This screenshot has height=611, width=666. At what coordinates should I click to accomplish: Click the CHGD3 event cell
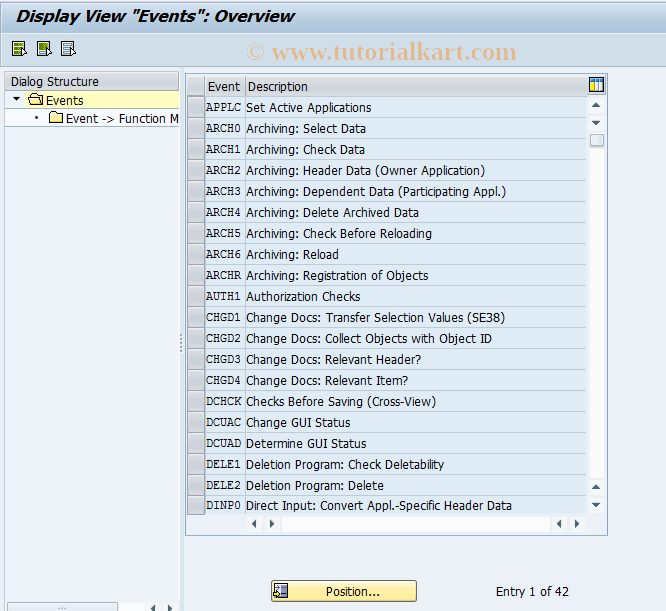(x=223, y=359)
